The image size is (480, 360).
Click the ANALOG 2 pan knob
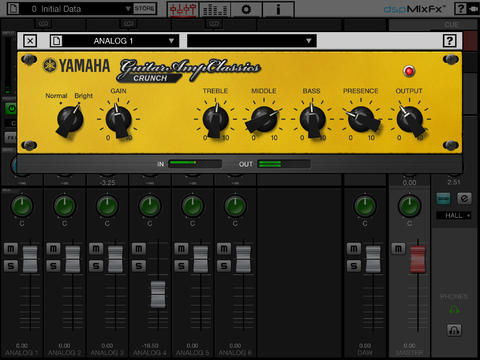(x=65, y=206)
